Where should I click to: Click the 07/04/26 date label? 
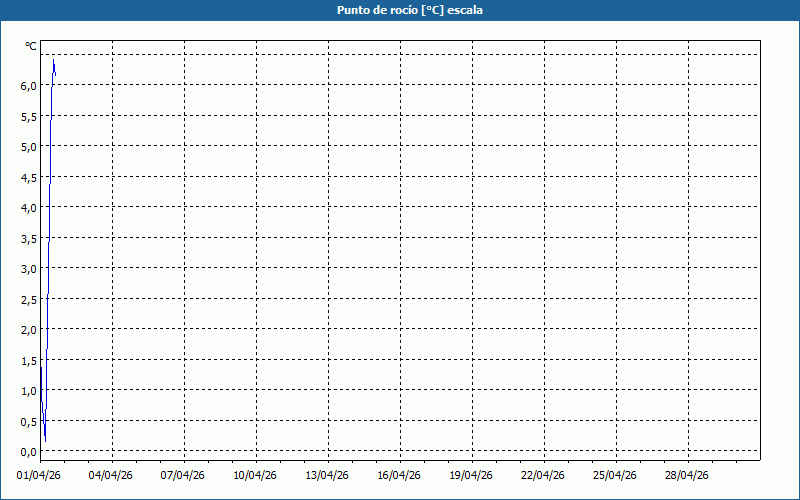pyautogui.click(x=183, y=475)
